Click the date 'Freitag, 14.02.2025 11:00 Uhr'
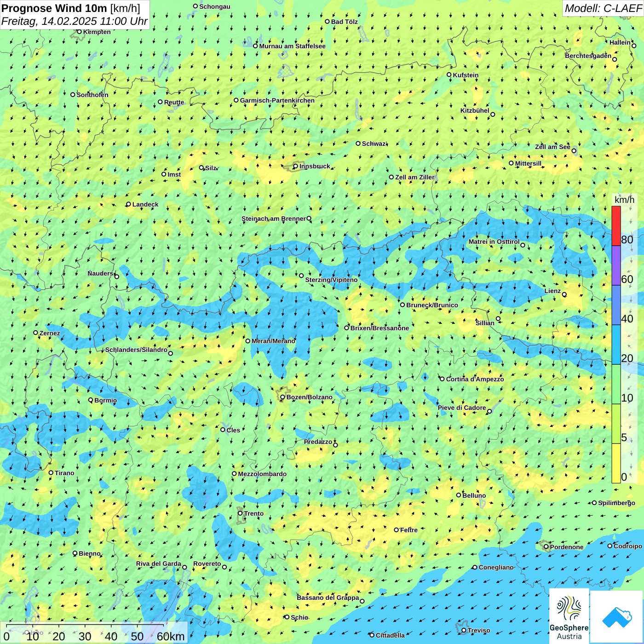 (x=75, y=21)
